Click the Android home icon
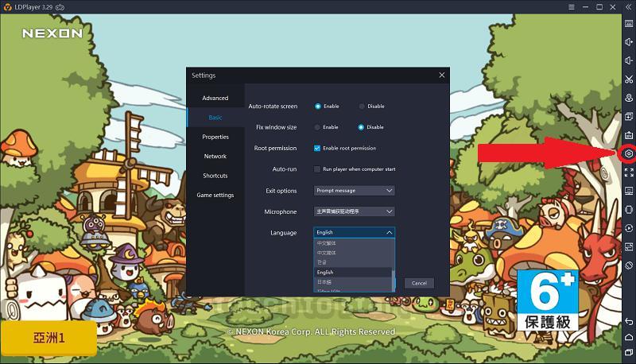The image size is (636, 364). [629, 337]
